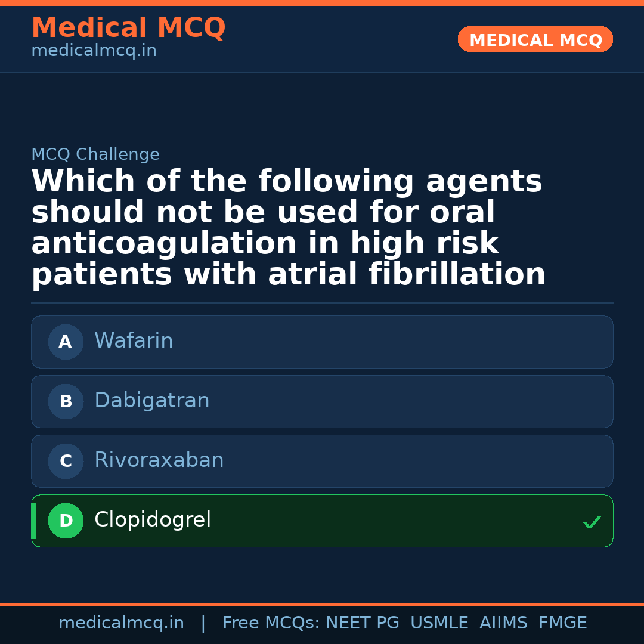The height and width of the screenshot is (644, 644).
Task: Click the MCQ Challenge label
Action: 95,154
